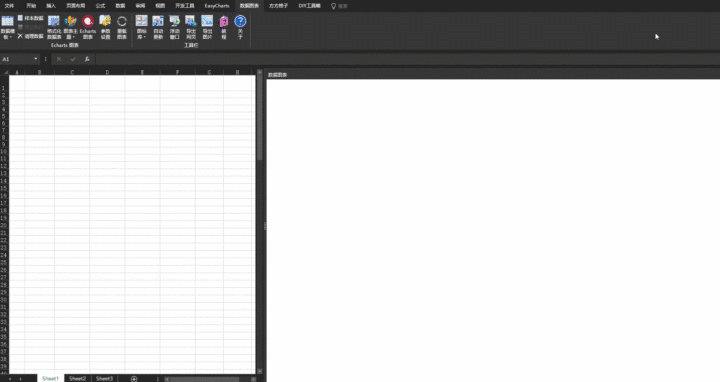Open the 浮动窗口 floating window tool

tap(174, 27)
